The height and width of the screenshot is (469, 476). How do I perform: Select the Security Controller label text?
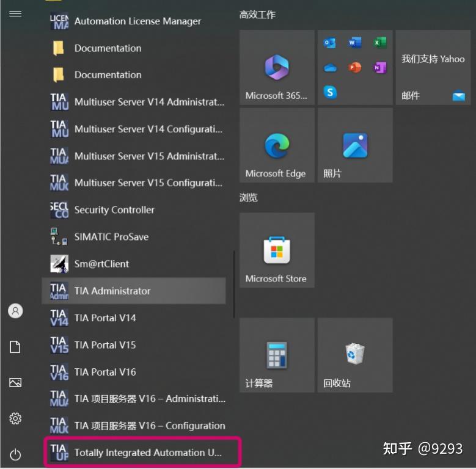tap(114, 209)
